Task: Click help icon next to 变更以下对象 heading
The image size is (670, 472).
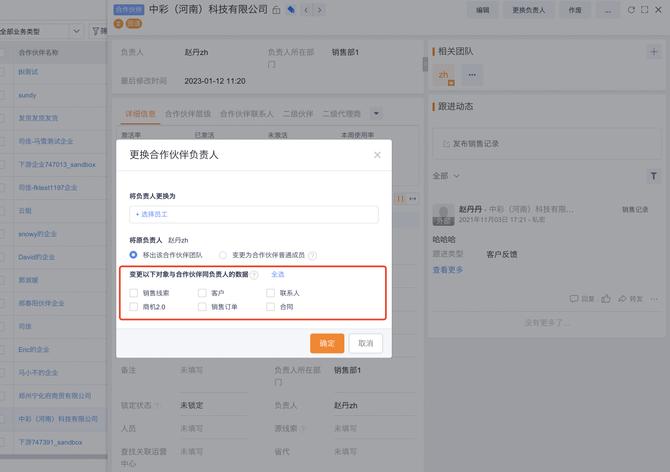Action: [255, 274]
